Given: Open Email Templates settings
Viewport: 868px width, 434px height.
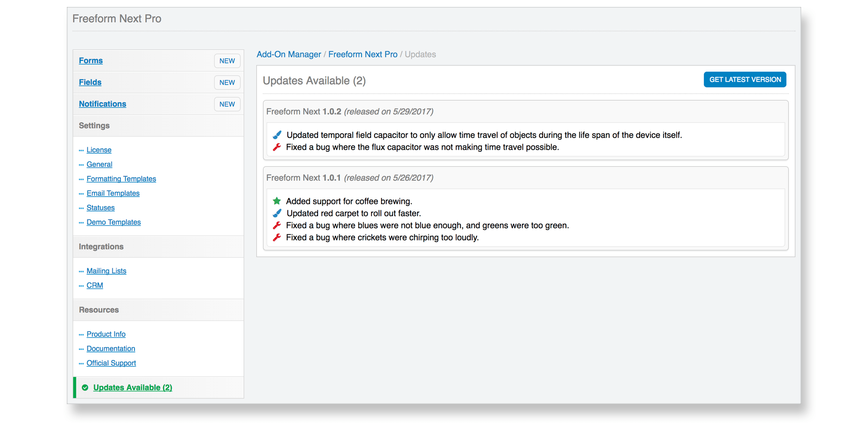Looking at the screenshot, I should point(113,193).
